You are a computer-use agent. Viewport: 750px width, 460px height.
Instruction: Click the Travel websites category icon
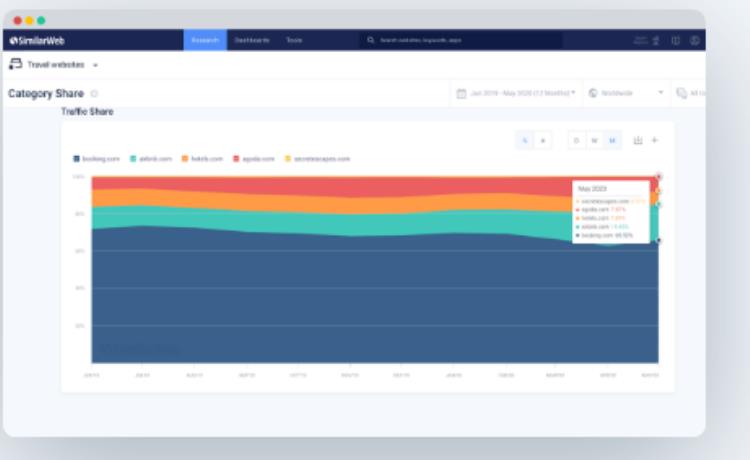click(x=15, y=64)
